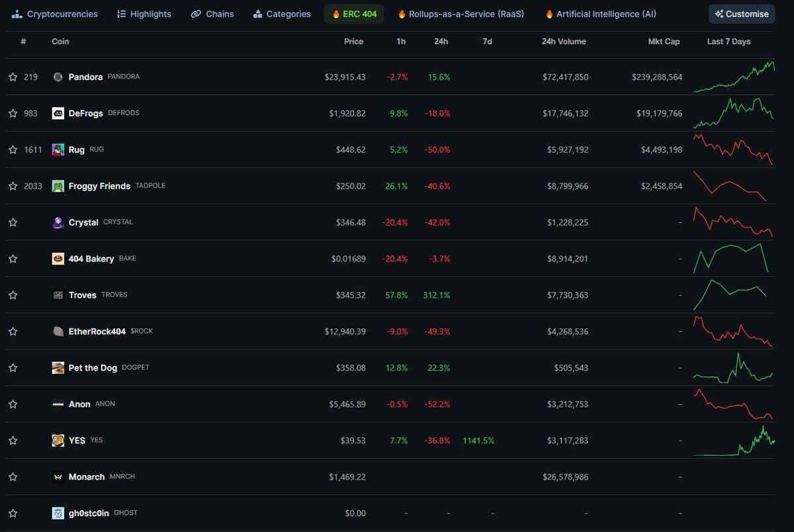The height and width of the screenshot is (532, 794).
Task: Sort by the 24h change column header
Action: tap(441, 42)
